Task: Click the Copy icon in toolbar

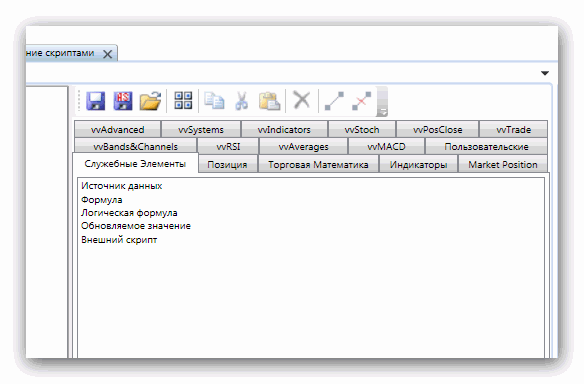Action: pyautogui.click(x=214, y=101)
